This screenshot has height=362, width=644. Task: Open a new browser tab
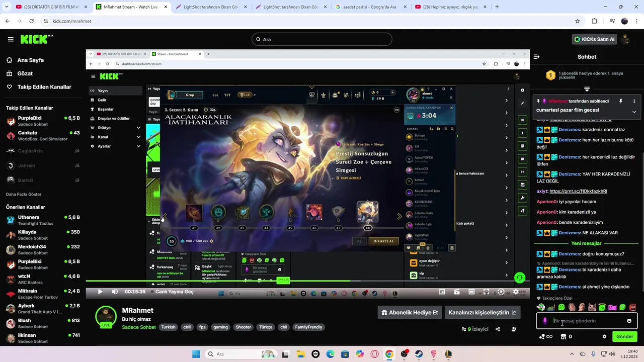click(497, 7)
